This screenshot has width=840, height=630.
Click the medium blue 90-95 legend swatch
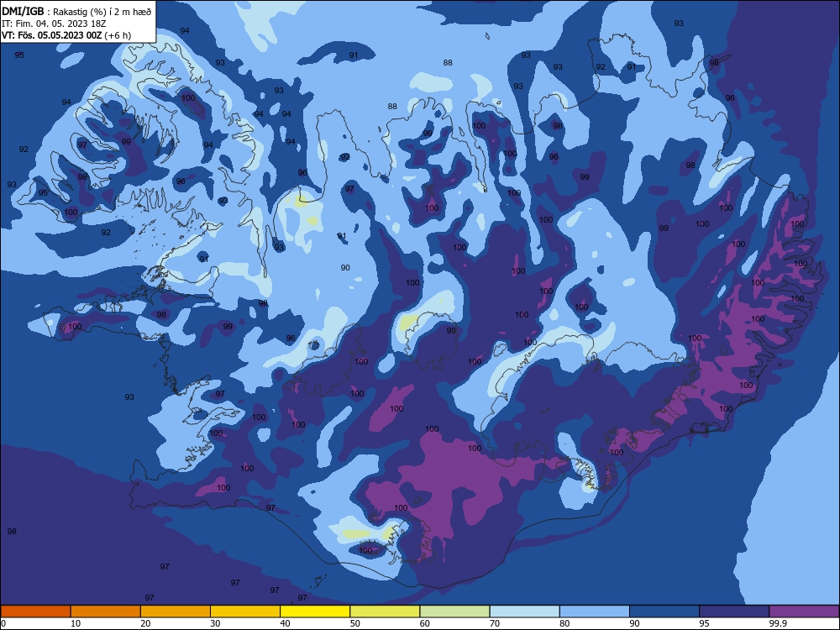pos(664,612)
